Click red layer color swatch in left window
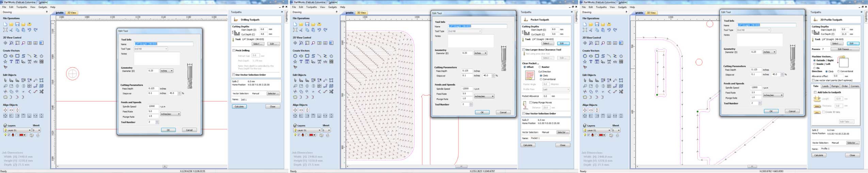This screenshot has width=868, height=173. click(x=22, y=135)
